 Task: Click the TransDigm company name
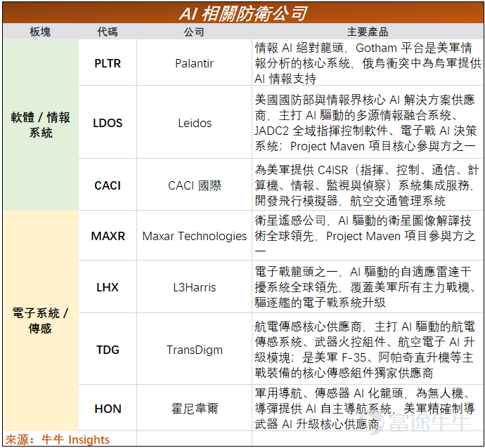pos(194,350)
